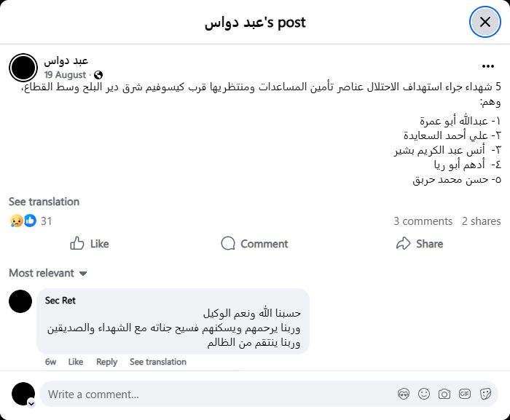The height and width of the screenshot is (420, 510).
Task: Attach a photo using camera icon
Action: pos(444,394)
